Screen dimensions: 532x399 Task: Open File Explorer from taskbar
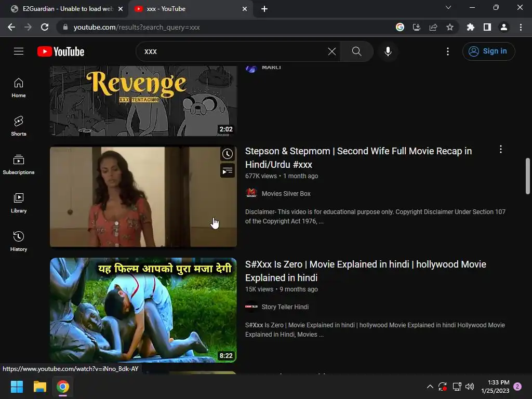[39, 387]
